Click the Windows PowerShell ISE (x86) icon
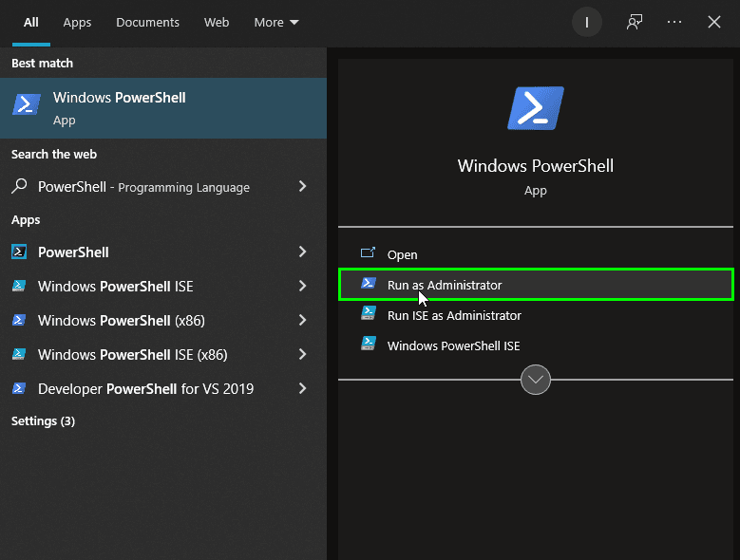This screenshot has width=740, height=560. coord(19,354)
